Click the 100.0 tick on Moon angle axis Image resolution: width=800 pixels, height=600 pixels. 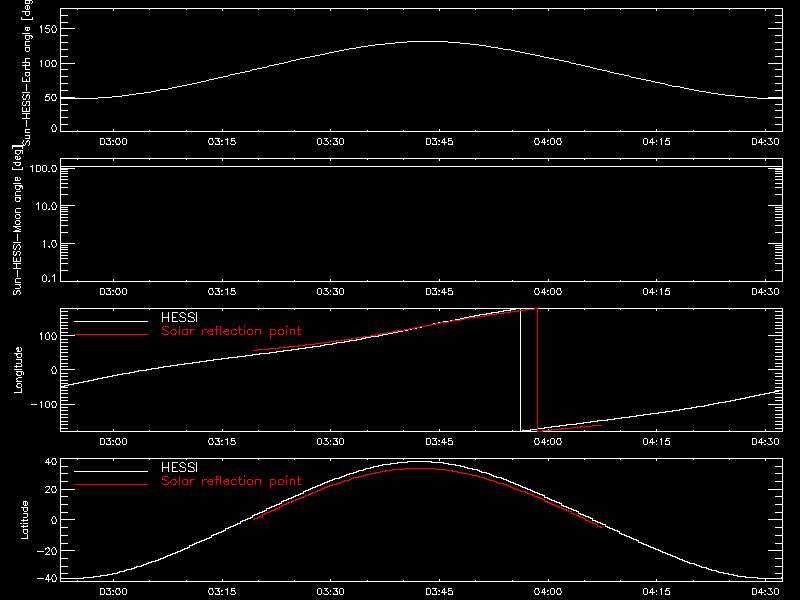tap(43, 168)
